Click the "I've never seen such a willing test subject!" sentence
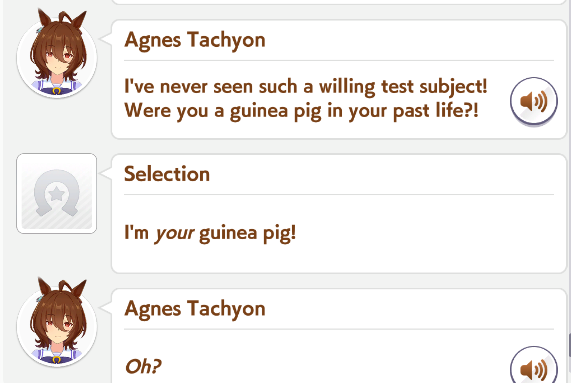The height and width of the screenshot is (383, 571). pyautogui.click(x=306, y=87)
